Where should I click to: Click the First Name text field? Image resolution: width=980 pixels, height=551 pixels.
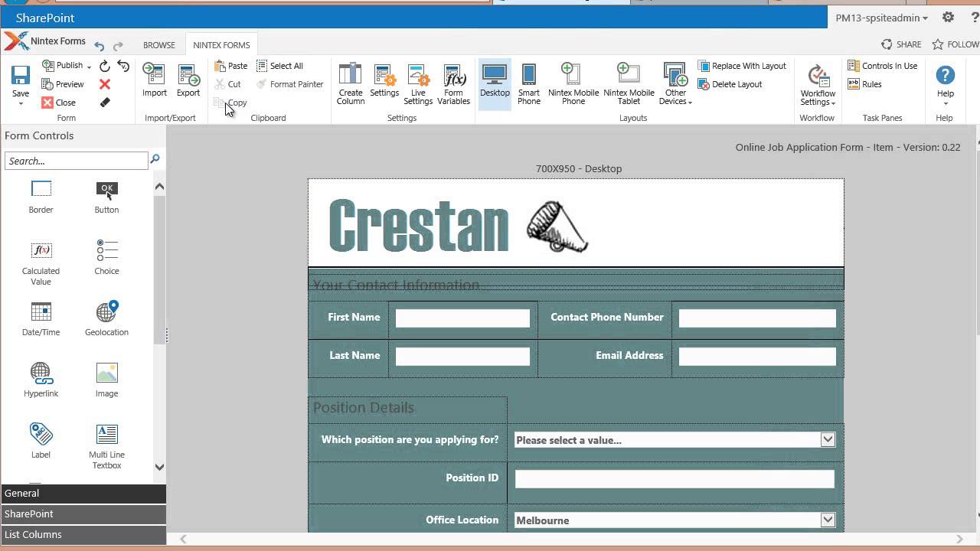[x=462, y=318]
